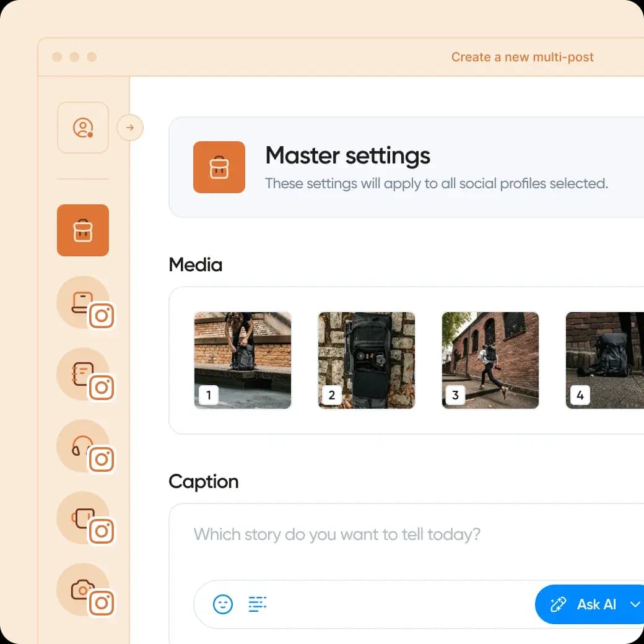Viewport: 644px width, 644px height.
Task: Click the Ask AI button
Action: pos(585,604)
